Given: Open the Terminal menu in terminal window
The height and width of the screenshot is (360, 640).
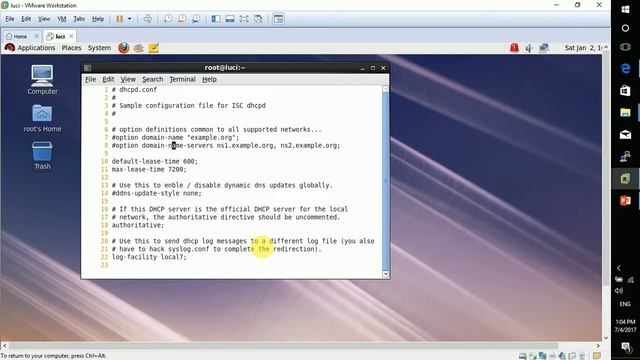Looking at the screenshot, I should coord(182,79).
